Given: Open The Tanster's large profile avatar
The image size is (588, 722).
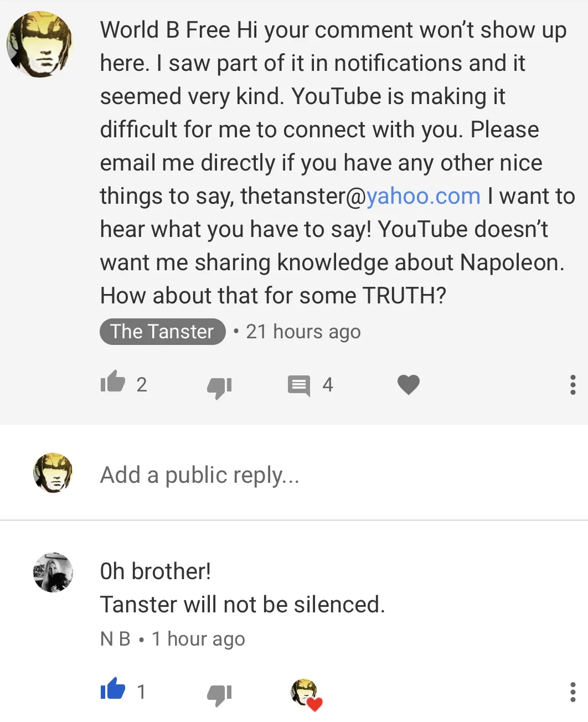Looking at the screenshot, I should 39,44.
